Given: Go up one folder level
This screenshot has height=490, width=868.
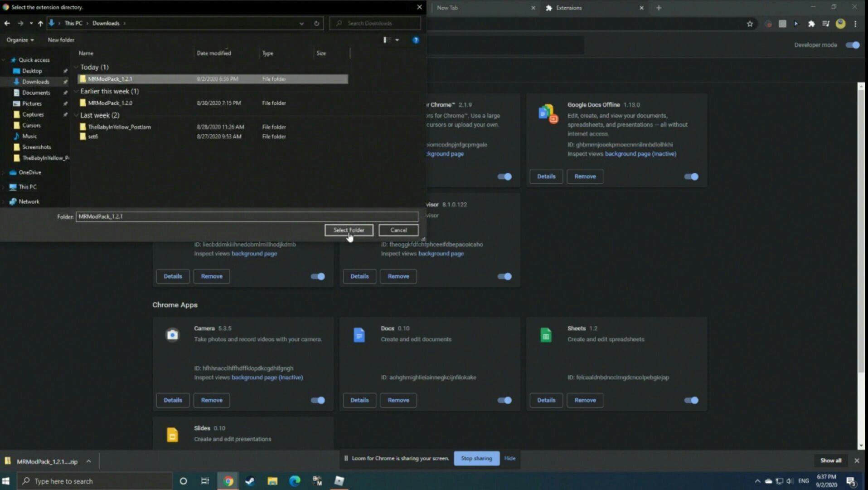Looking at the screenshot, I should click(x=40, y=23).
